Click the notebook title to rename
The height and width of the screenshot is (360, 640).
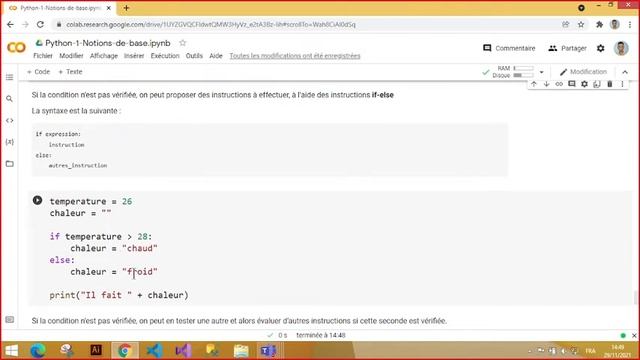click(x=108, y=43)
